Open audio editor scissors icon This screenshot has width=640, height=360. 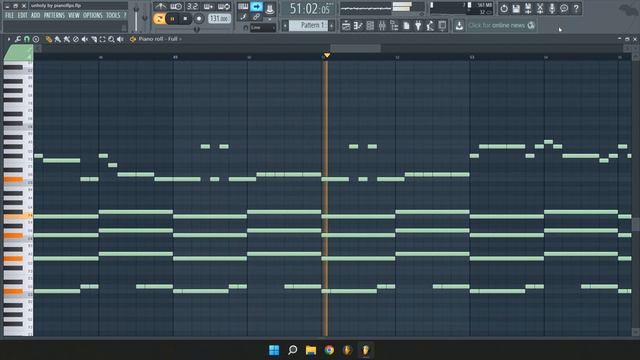tap(540, 8)
